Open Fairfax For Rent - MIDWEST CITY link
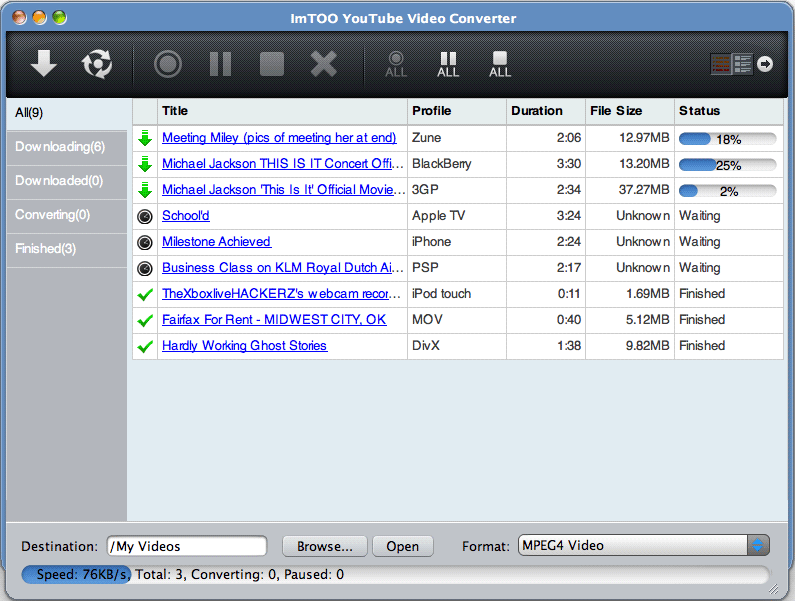Screen dimensions: 795x601 (x=274, y=320)
